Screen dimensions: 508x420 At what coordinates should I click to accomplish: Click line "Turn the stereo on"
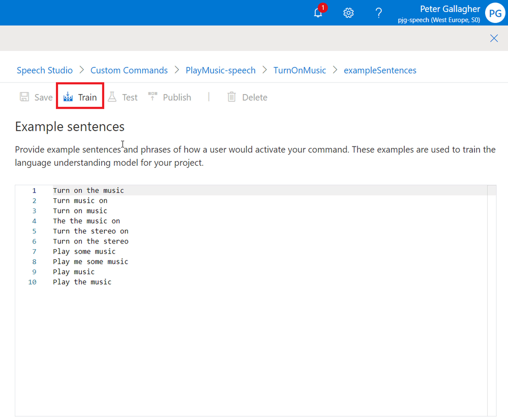pos(91,231)
